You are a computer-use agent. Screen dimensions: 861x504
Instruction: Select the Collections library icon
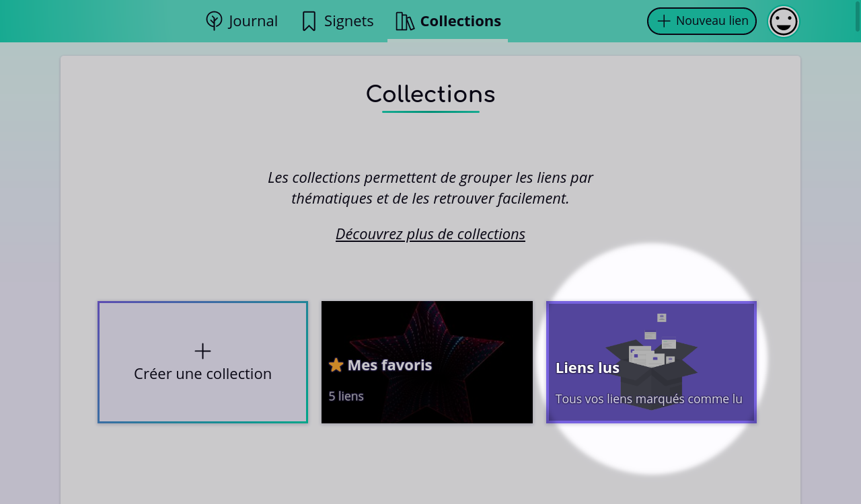coord(405,21)
